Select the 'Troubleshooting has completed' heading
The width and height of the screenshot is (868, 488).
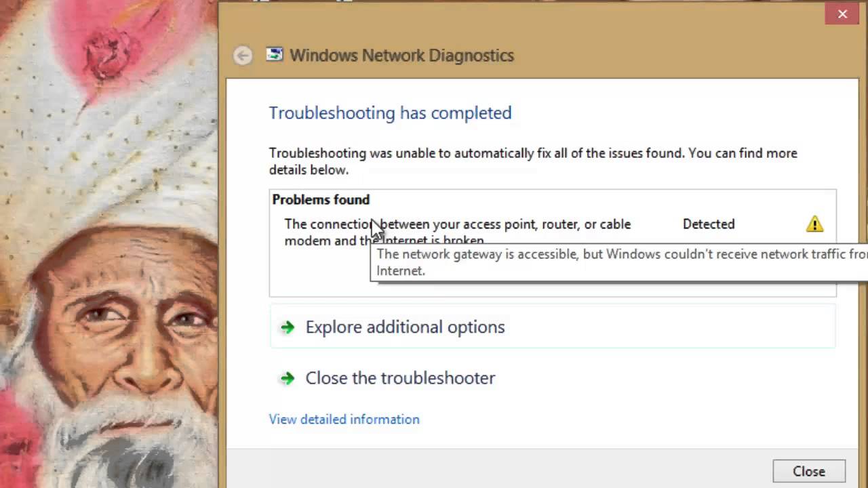pyautogui.click(x=391, y=113)
